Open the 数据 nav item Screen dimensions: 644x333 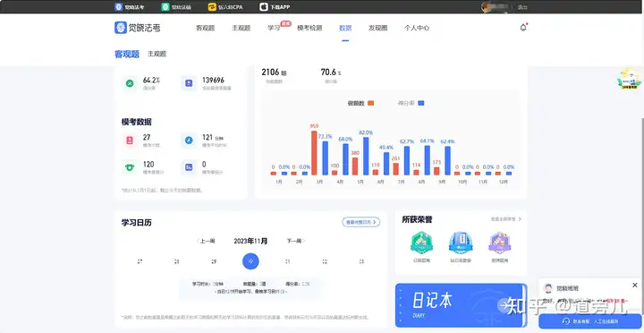[345, 28]
